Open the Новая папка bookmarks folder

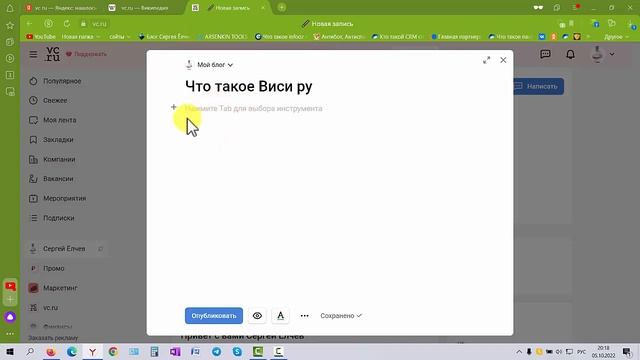[80, 37]
